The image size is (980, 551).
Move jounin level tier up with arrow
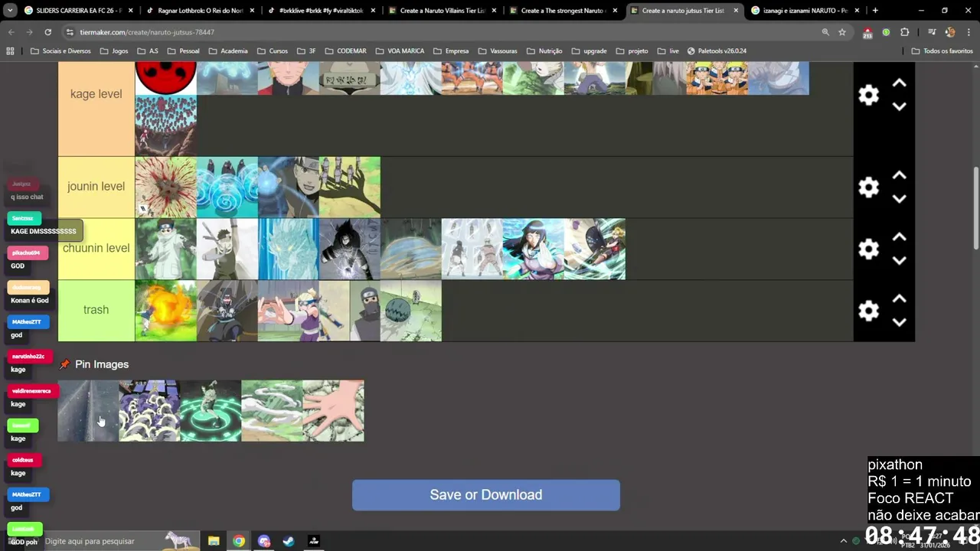pos(900,175)
